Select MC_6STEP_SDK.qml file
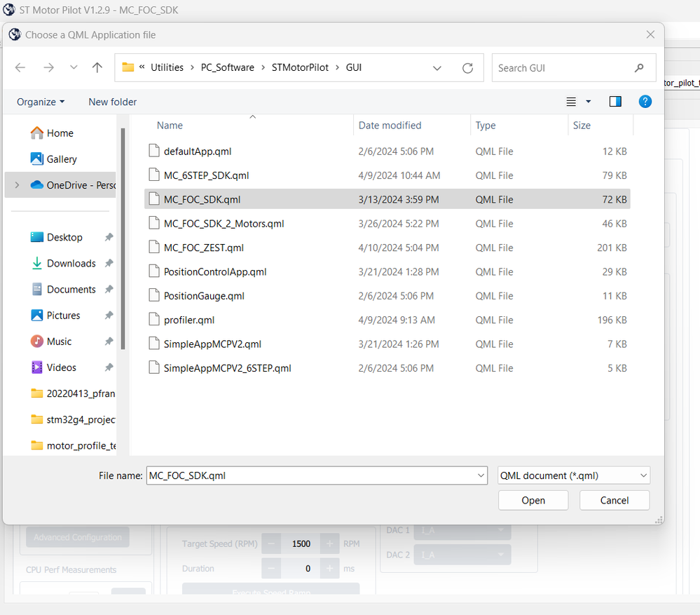 point(387,175)
